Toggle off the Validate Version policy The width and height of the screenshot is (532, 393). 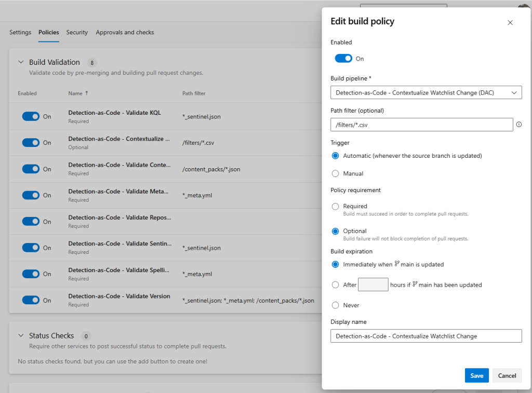(31, 300)
